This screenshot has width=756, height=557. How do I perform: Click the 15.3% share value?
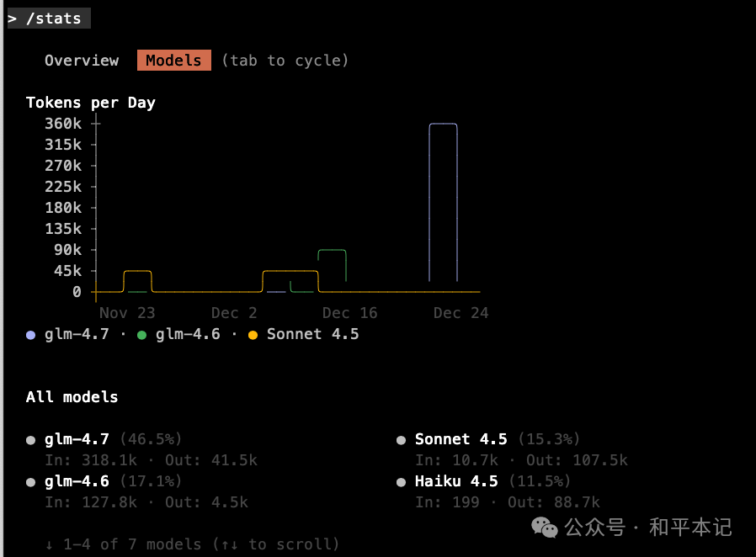[549, 439]
